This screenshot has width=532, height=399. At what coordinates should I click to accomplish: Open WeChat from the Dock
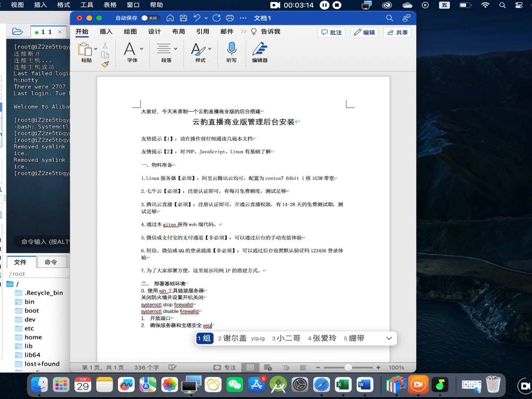click(235, 385)
